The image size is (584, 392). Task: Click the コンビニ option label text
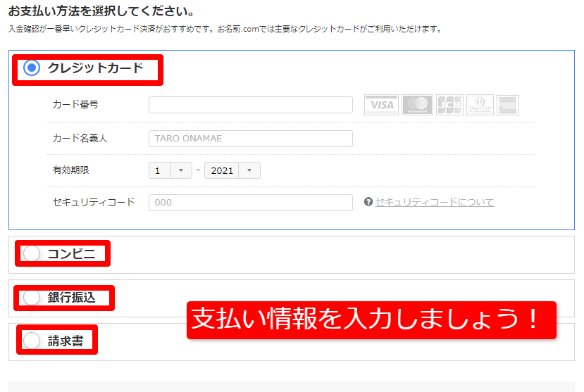click(x=71, y=254)
